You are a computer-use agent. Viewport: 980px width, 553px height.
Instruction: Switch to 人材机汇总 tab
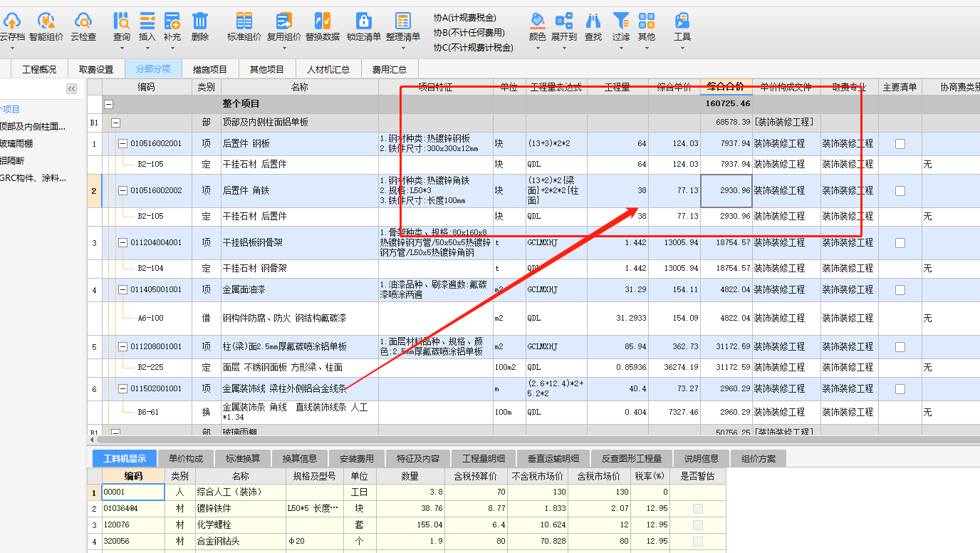pos(328,69)
